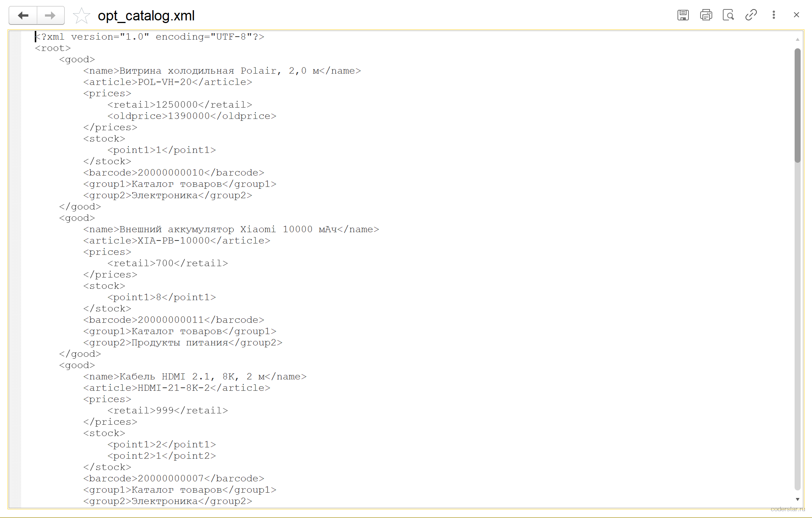Open the three-dot more actions menu
Screen dimensions: 812x518
(773, 15)
